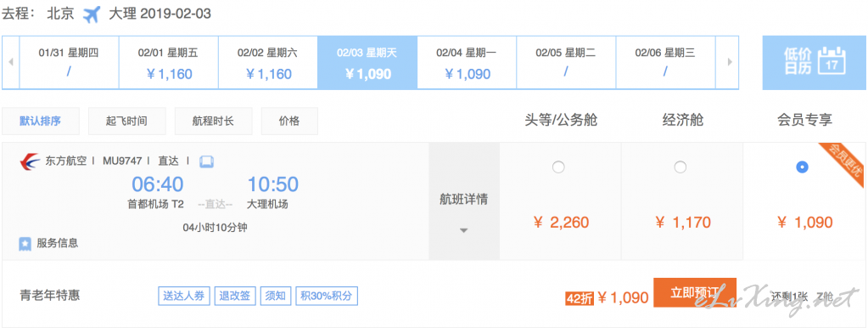Image resolution: width=868 pixels, height=328 pixels.
Task: Click the 服务信息 star icon
Action: pyautogui.click(x=25, y=243)
